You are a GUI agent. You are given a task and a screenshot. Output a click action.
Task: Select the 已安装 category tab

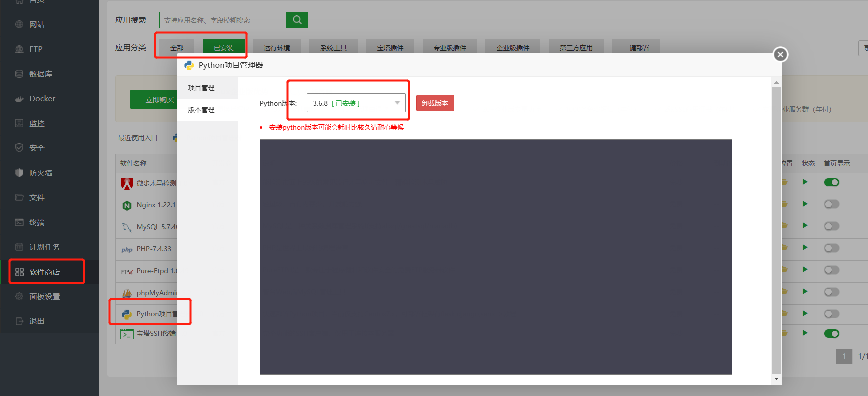(x=224, y=47)
